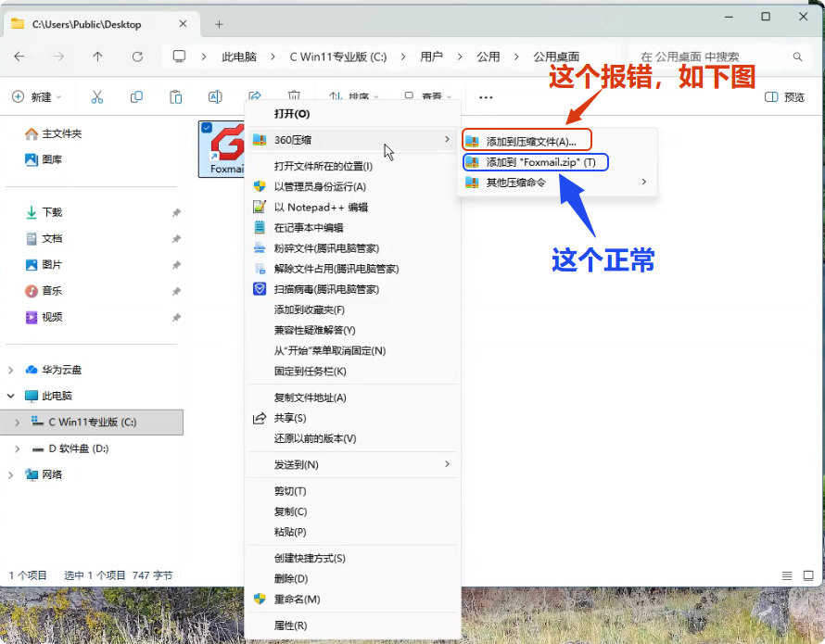Open 音乐 folder in sidebar
The height and width of the screenshot is (644, 825).
click(x=44, y=290)
